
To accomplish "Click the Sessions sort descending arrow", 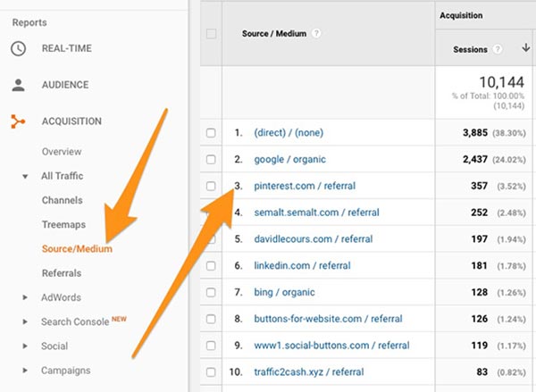I will point(526,48).
